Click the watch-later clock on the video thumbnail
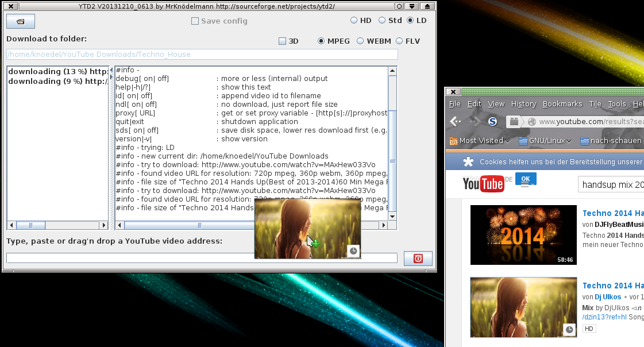 coord(568,329)
